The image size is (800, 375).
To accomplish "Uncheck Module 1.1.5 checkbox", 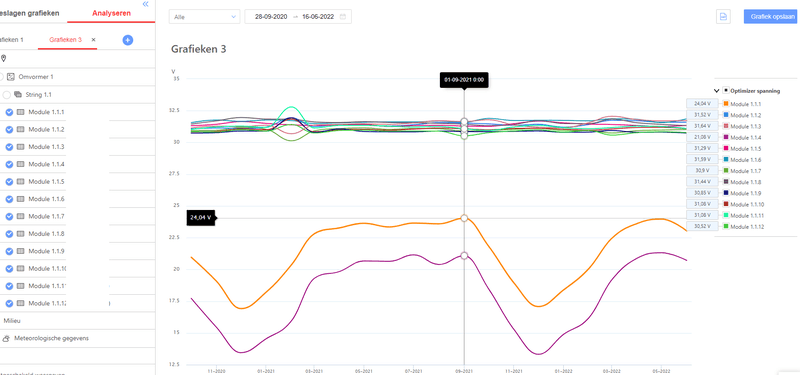I will (x=9, y=182).
